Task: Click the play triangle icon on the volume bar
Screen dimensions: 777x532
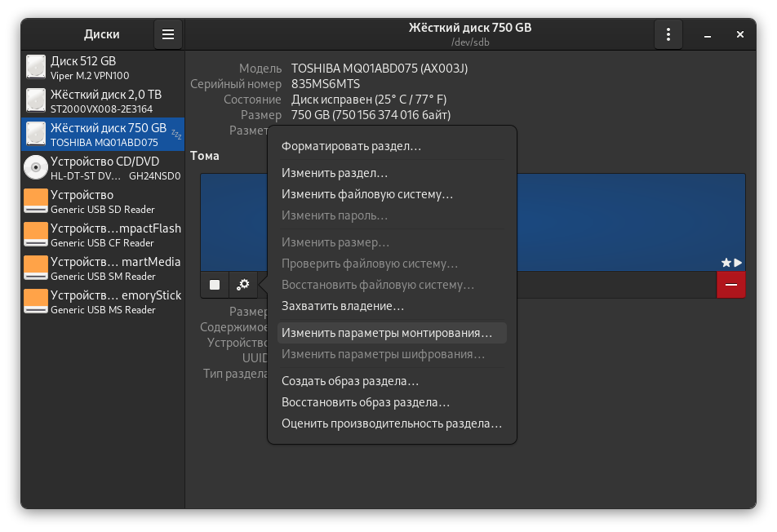Action: [x=738, y=263]
